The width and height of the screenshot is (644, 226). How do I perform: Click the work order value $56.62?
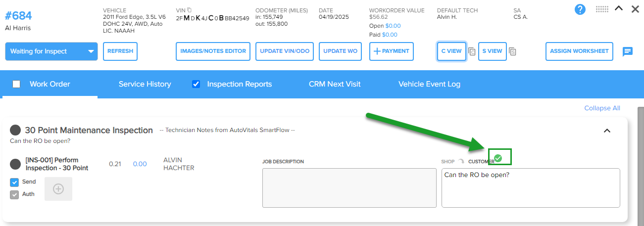tap(379, 17)
